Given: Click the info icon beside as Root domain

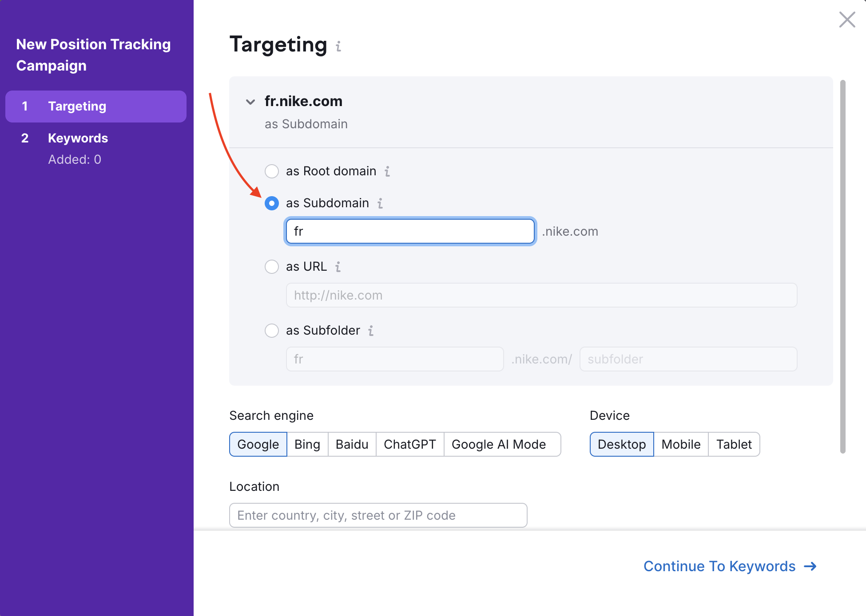Looking at the screenshot, I should (x=387, y=171).
